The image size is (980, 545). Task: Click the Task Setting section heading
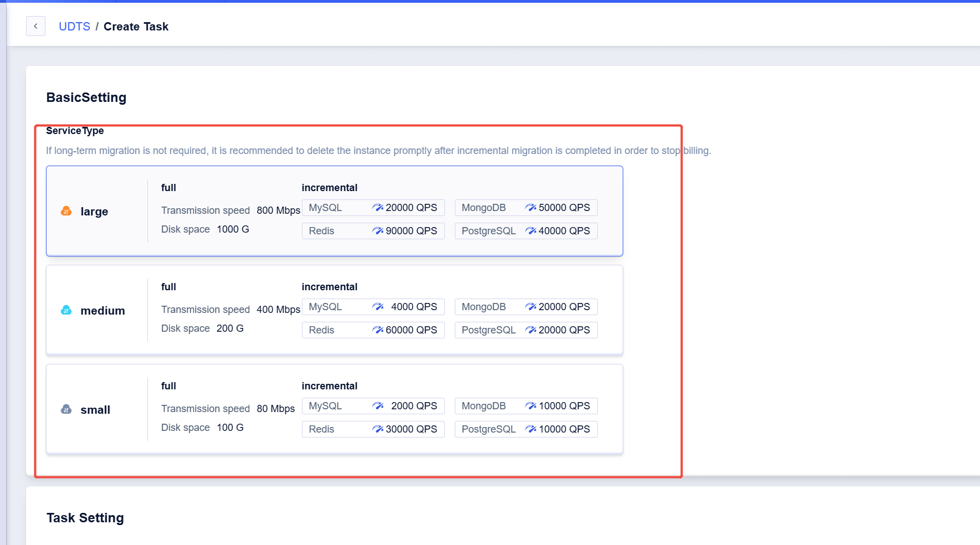[85, 518]
